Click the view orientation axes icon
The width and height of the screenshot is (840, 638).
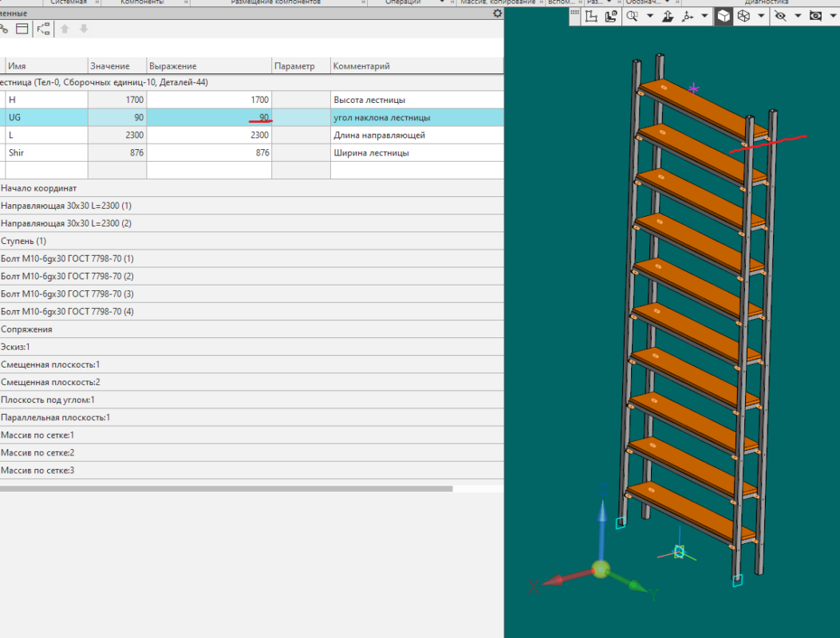(688, 17)
